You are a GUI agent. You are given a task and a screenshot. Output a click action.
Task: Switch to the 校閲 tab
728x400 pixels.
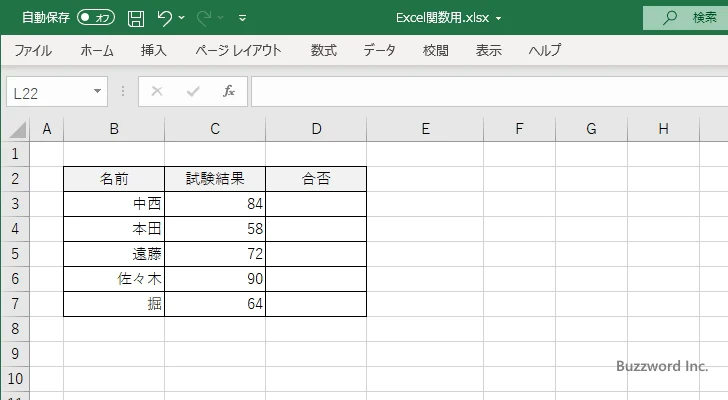[436, 50]
